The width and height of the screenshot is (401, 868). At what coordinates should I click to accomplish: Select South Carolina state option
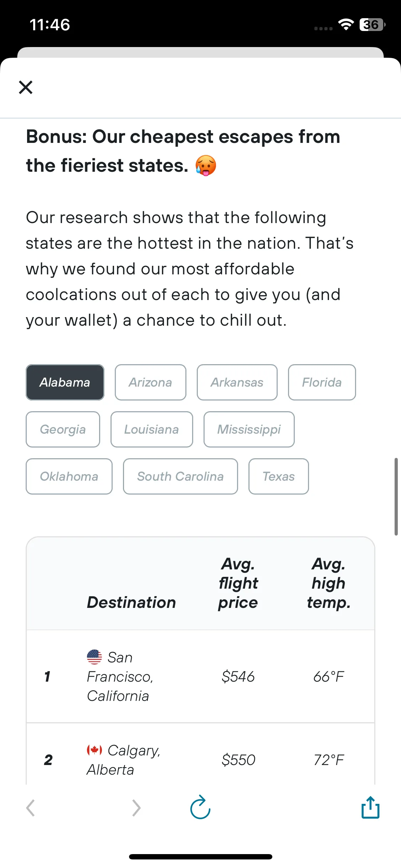[x=180, y=476]
